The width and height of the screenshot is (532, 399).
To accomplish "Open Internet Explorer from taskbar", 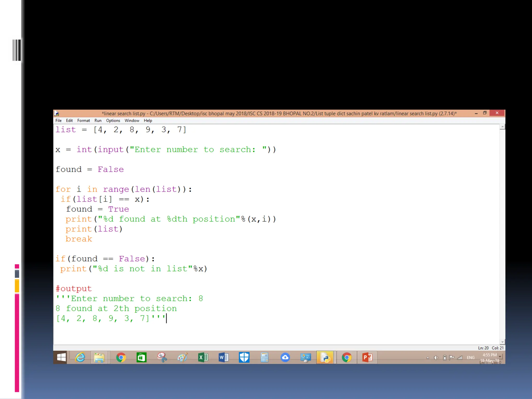I will click(80, 358).
